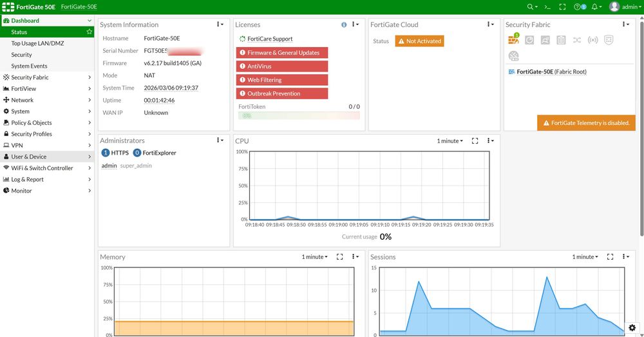Click the Outbreak Prevention license warning
644x337 pixels.
pos(282,93)
